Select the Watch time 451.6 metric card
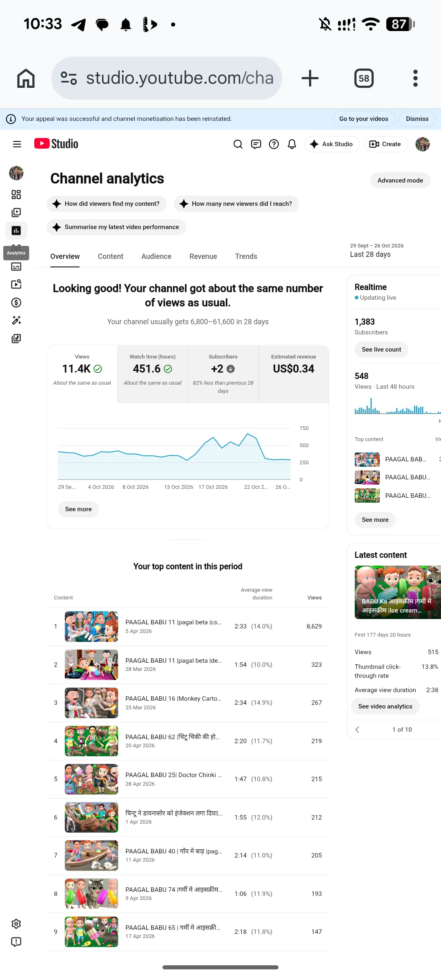 (153, 374)
